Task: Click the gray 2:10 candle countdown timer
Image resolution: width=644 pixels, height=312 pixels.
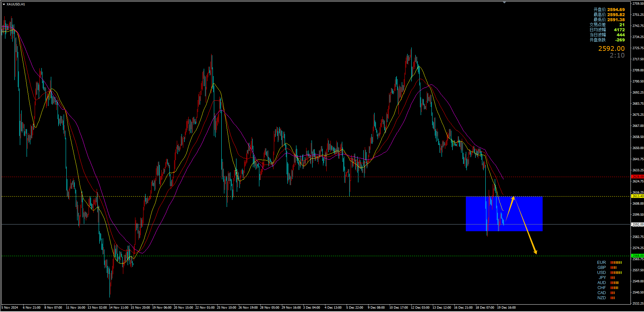Action: click(x=617, y=56)
